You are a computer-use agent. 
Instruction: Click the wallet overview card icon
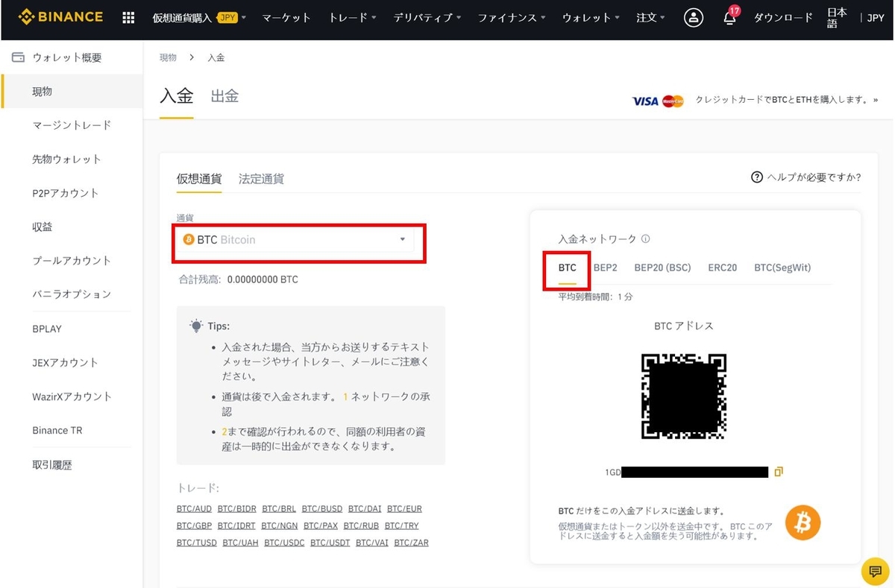(19, 57)
